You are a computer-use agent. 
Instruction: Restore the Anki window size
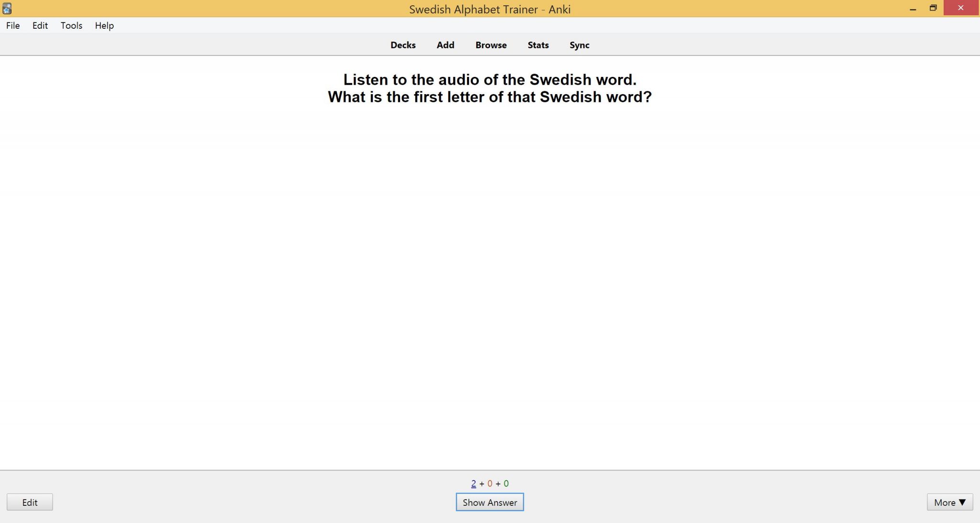(932, 8)
